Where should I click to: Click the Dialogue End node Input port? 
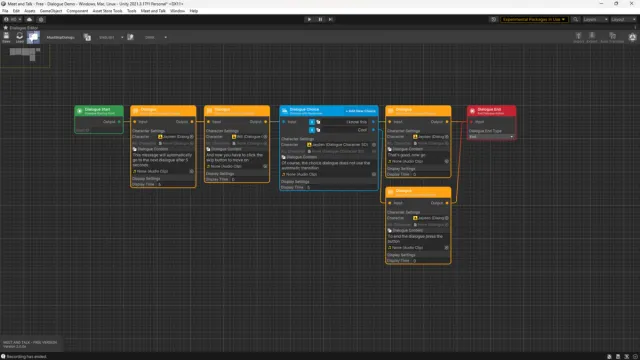tap(471, 122)
